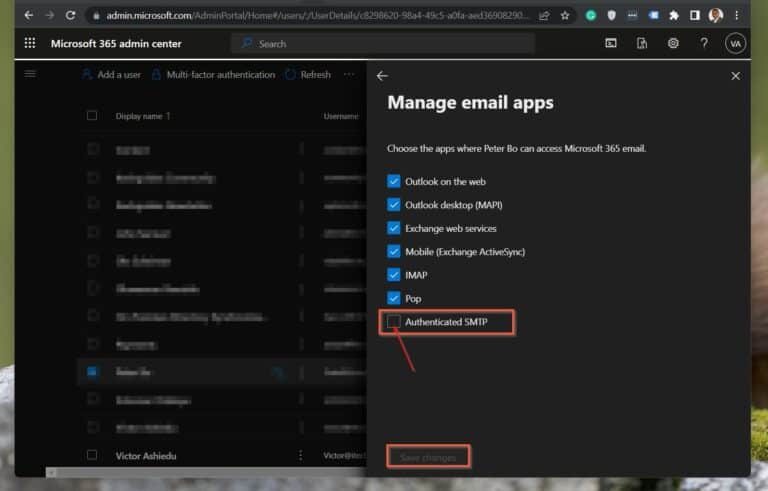Screen dimensions: 768x491
Task: Go back in the browser
Action: tap(28, 15)
